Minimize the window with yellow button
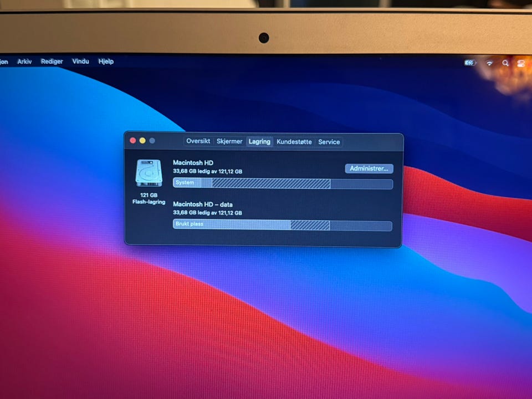The height and width of the screenshot is (399, 532). (142, 140)
